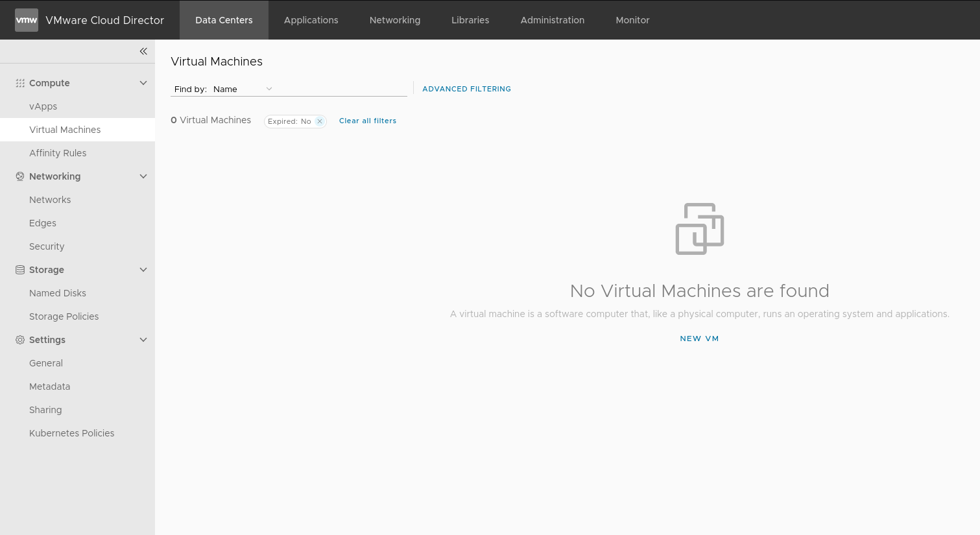The height and width of the screenshot is (535, 980).
Task: Click the empty-state virtual machines icon
Action: [700, 229]
